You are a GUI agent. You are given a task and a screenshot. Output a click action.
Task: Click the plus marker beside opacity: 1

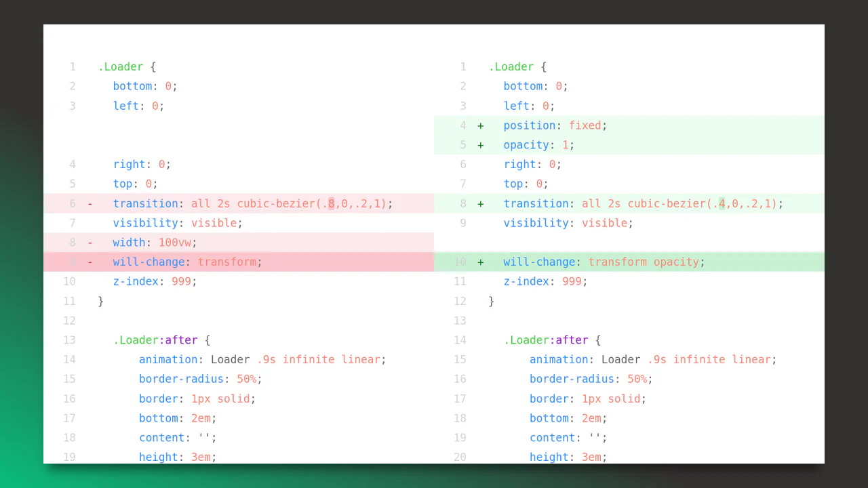(480, 145)
